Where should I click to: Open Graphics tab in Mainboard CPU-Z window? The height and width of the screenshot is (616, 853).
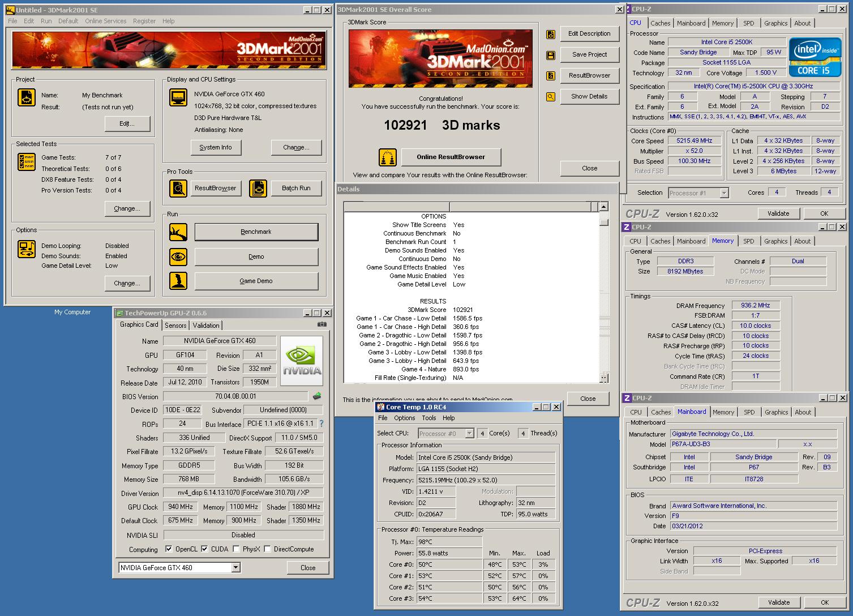[x=776, y=412]
